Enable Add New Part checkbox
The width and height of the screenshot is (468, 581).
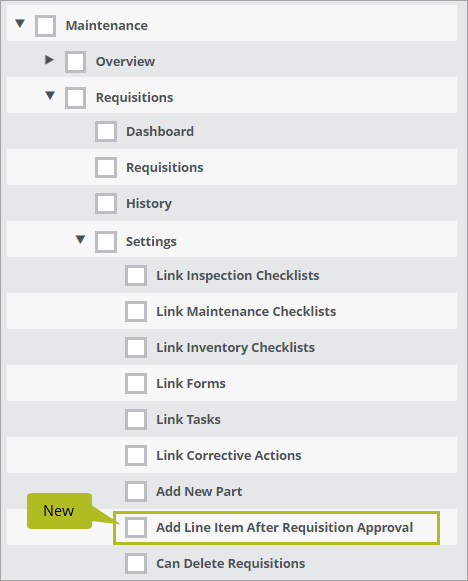tap(136, 491)
